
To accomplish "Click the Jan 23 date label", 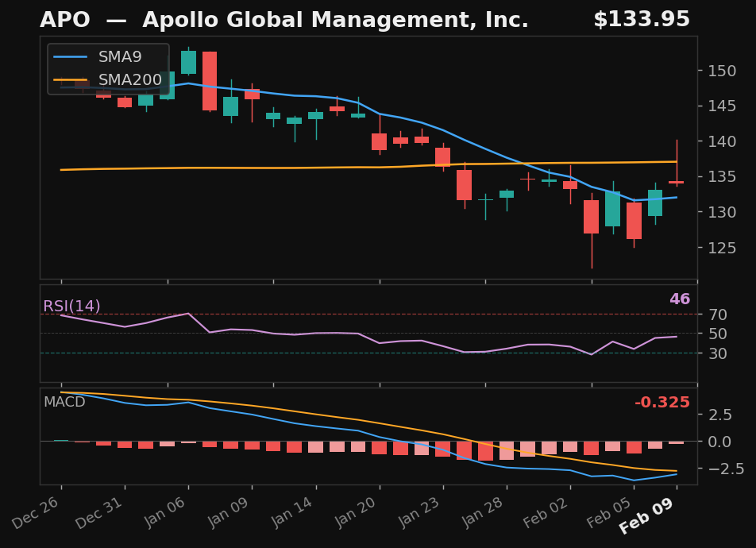I will click(419, 512).
